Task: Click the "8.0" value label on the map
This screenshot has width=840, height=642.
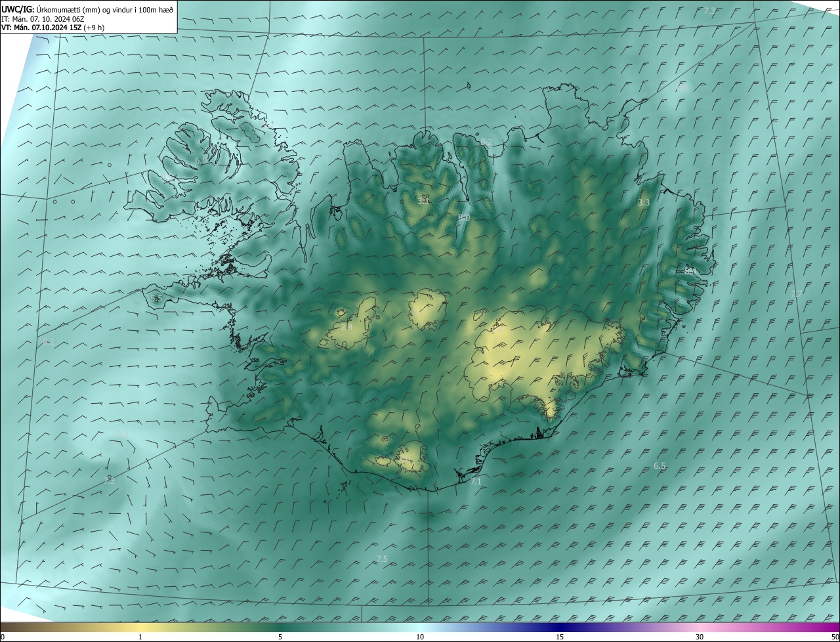Action: [x=464, y=217]
